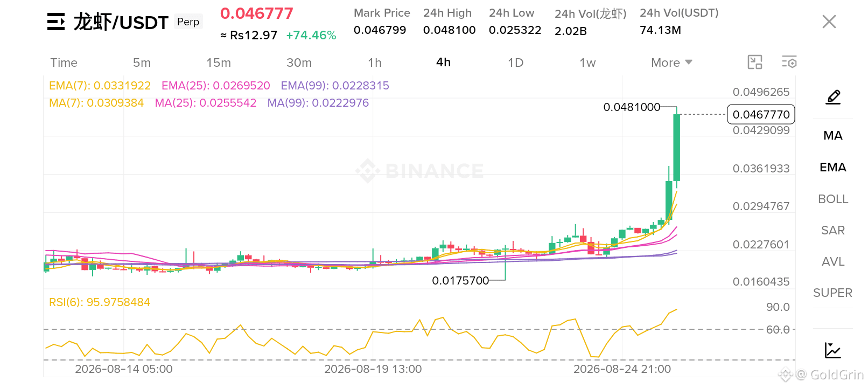Select the 1w timeframe

pos(587,63)
